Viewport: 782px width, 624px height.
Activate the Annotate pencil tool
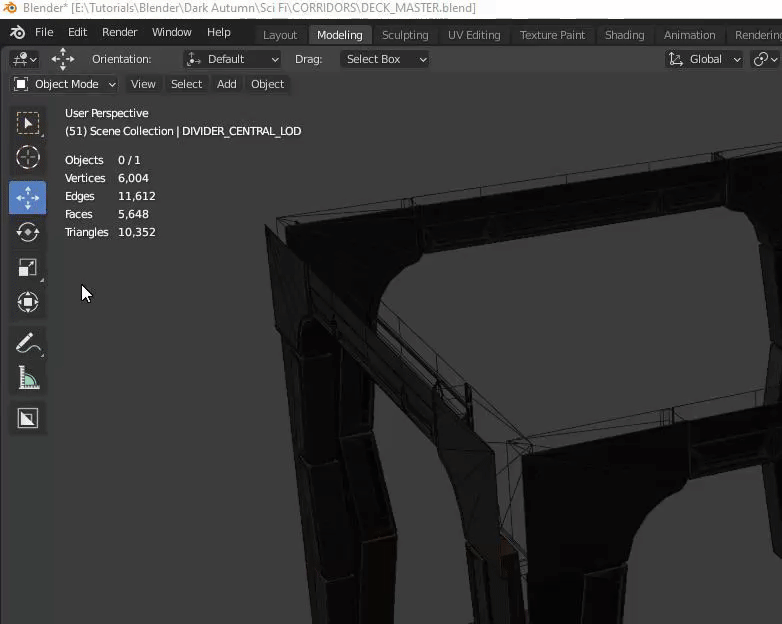[x=27, y=343]
